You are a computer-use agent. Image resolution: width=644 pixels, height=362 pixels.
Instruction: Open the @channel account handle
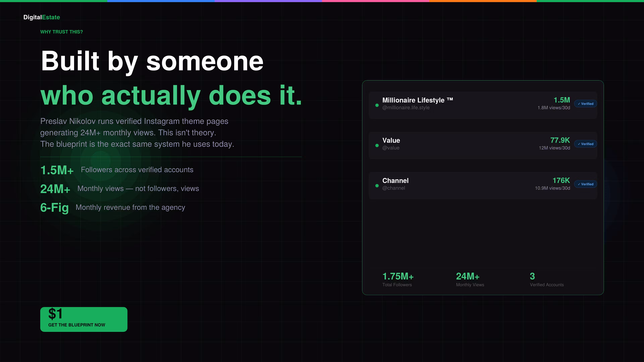point(393,188)
